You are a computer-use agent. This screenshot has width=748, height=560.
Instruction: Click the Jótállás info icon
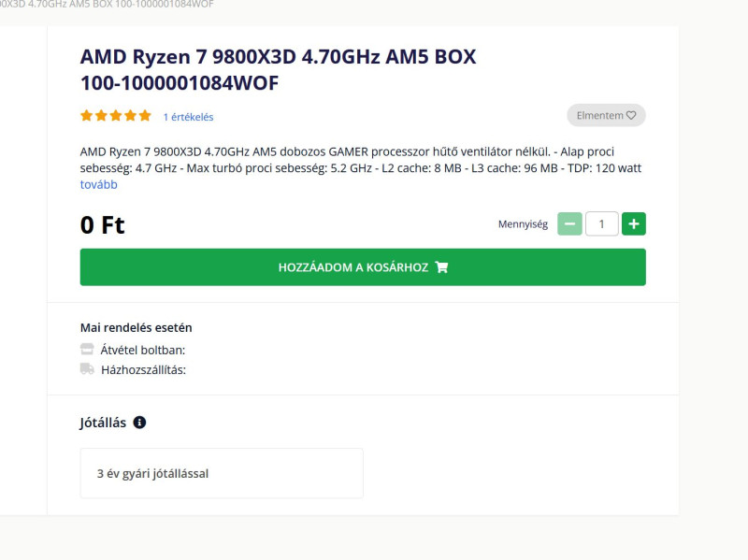[x=139, y=423]
